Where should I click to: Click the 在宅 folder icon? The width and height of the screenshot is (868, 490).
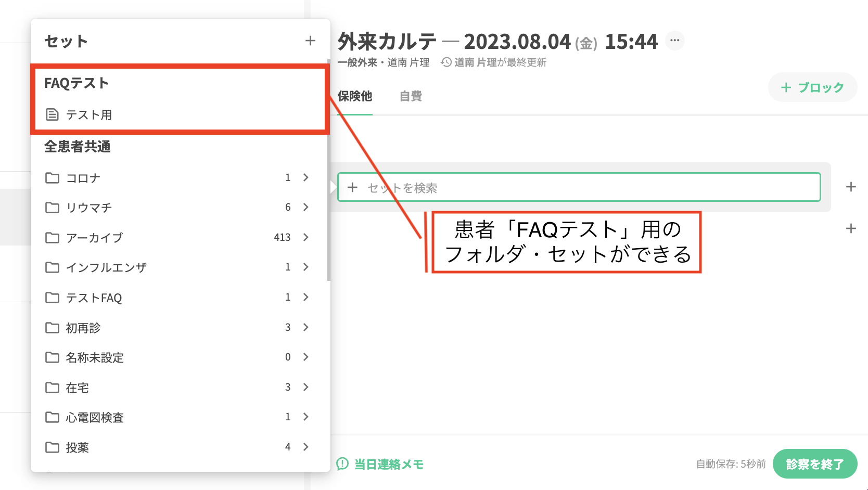52,388
